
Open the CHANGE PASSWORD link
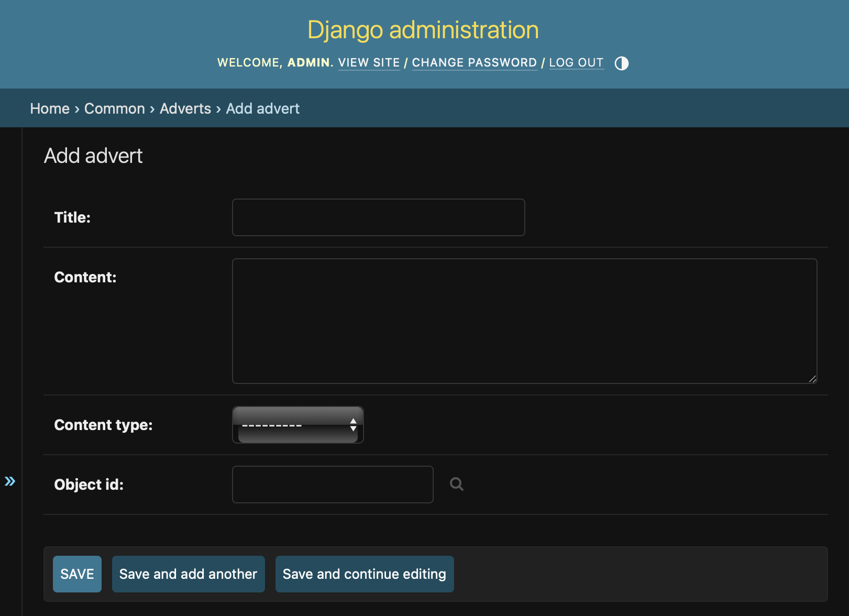coord(475,63)
